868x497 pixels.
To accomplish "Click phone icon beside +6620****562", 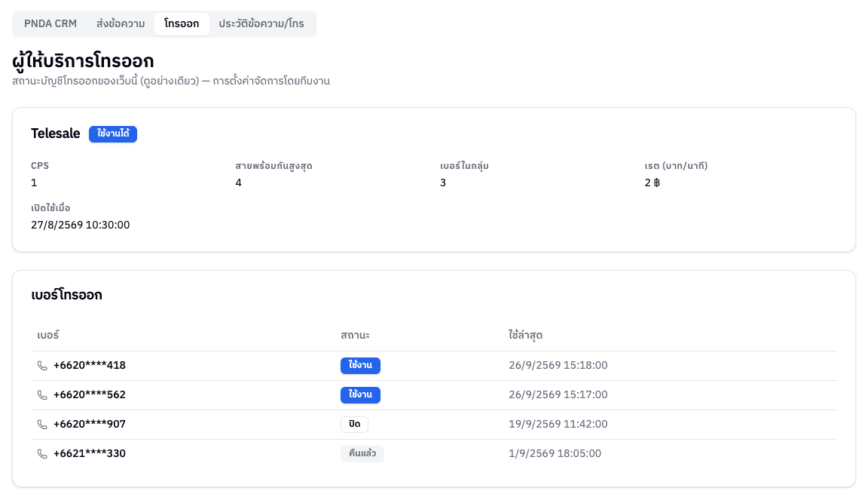I will click(42, 395).
